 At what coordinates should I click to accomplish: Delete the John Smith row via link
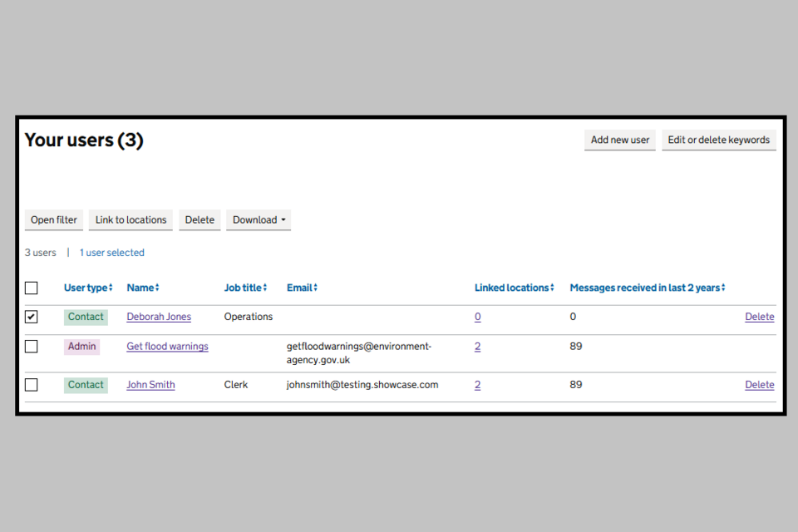click(759, 385)
